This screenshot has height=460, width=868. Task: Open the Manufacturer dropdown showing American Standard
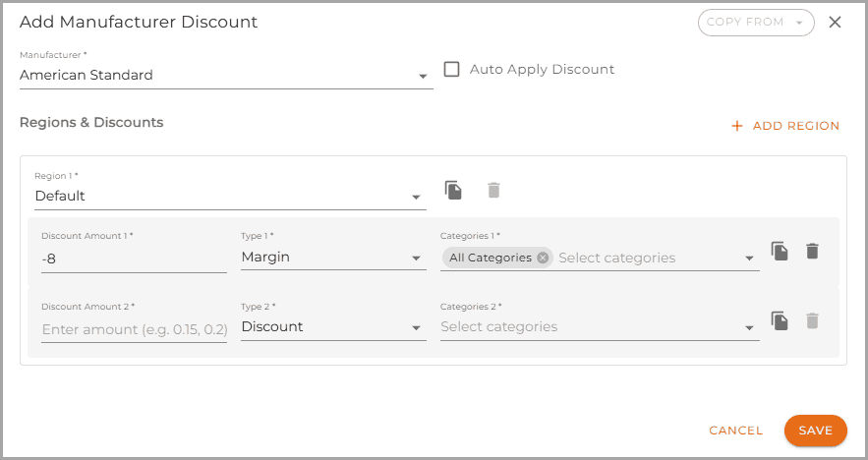226,76
